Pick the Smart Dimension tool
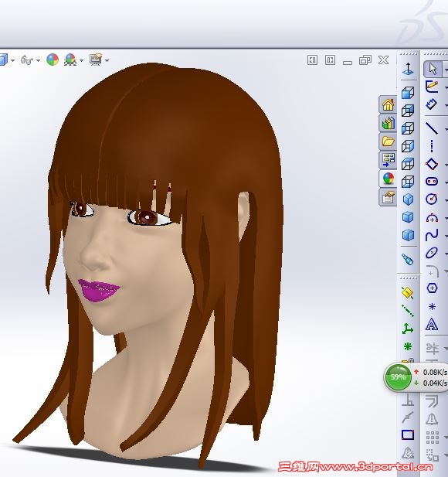The image size is (448, 477). pyautogui.click(x=432, y=104)
